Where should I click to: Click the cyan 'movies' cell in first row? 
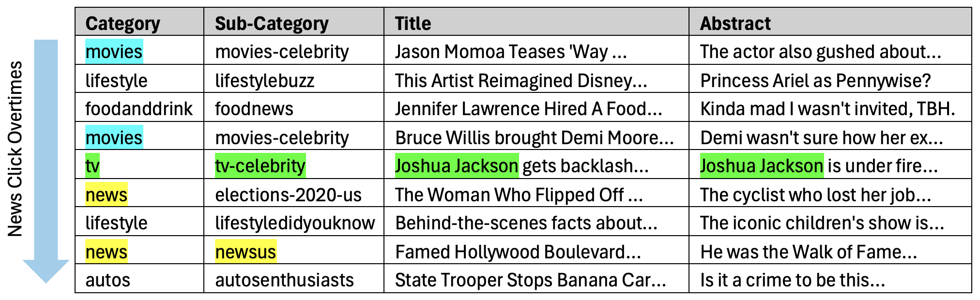114,52
